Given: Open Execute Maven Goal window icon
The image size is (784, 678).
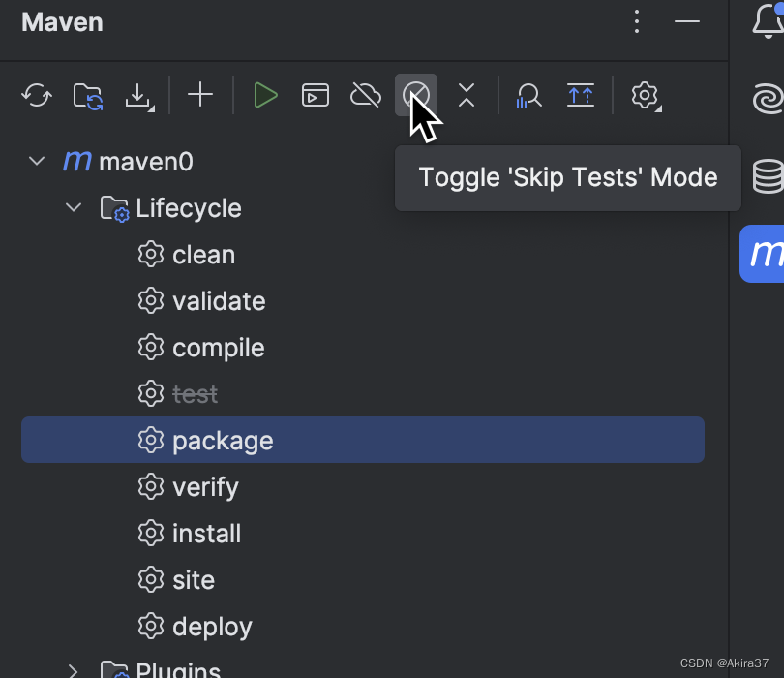Looking at the screenshot, I should (x=315, y=95).
